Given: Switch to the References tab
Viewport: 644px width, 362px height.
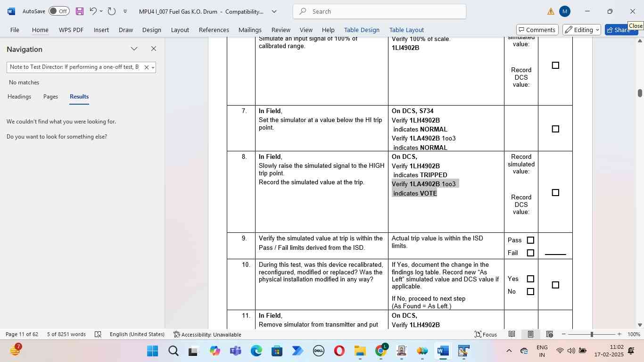Looking at the screenshot, I should [x=214, y=30].
